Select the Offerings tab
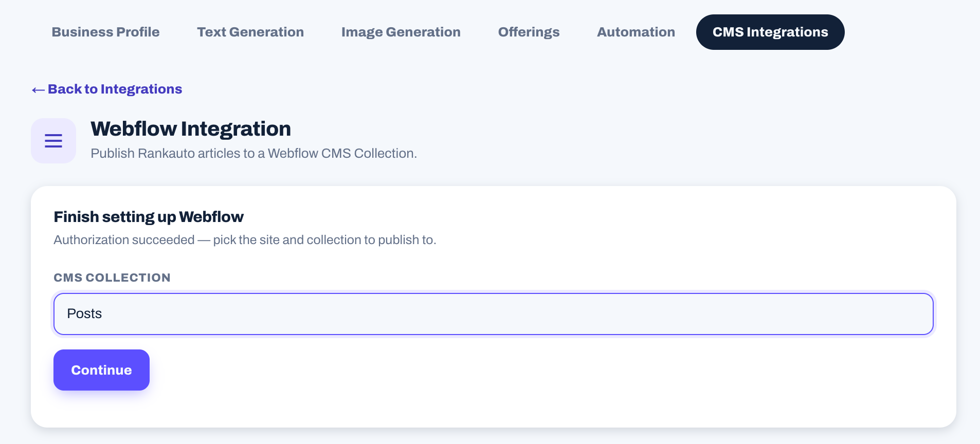 [529, 32]
